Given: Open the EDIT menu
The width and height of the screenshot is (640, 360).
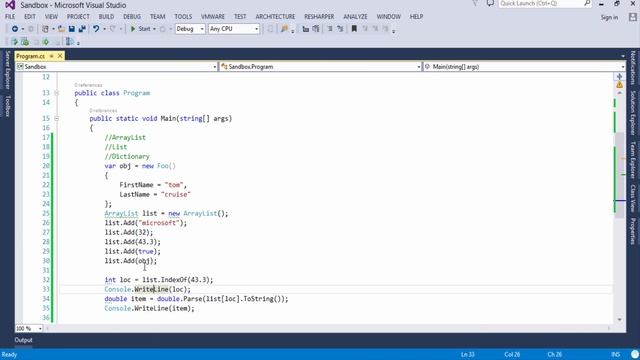Looking at the screenshot, I should (x=30, y=17).
